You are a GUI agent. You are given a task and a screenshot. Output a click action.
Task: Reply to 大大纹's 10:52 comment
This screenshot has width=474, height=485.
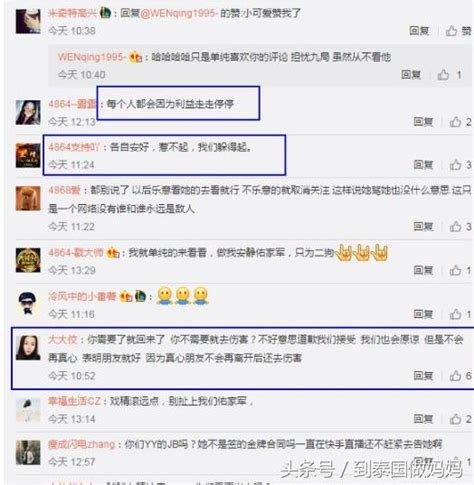[x=423, y=376]
